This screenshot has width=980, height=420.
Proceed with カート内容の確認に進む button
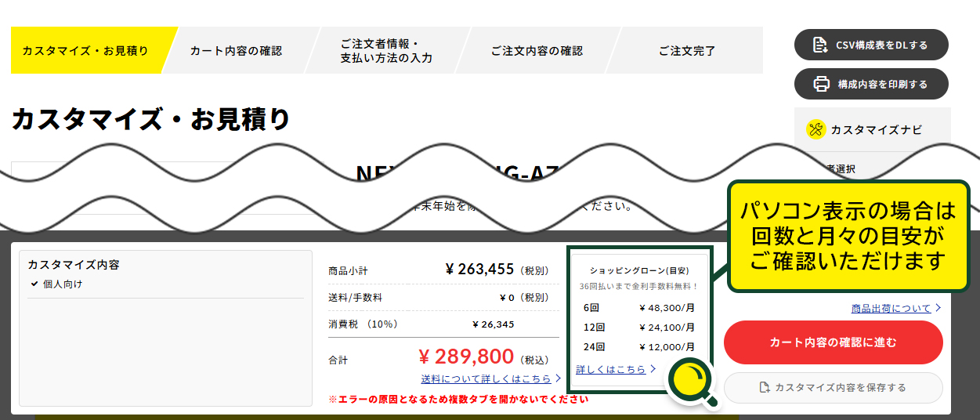834,342
